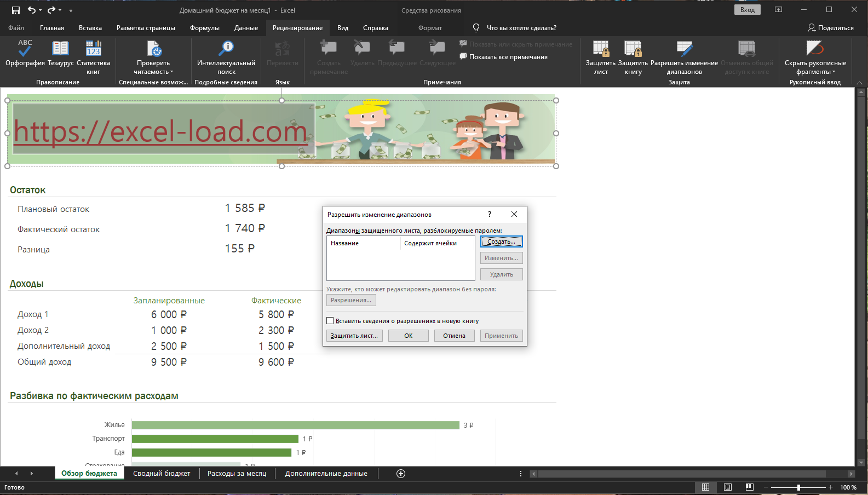Go to Previous comment (Предыдущее)
Screen dimensions: 868x495
coord(396,53)
